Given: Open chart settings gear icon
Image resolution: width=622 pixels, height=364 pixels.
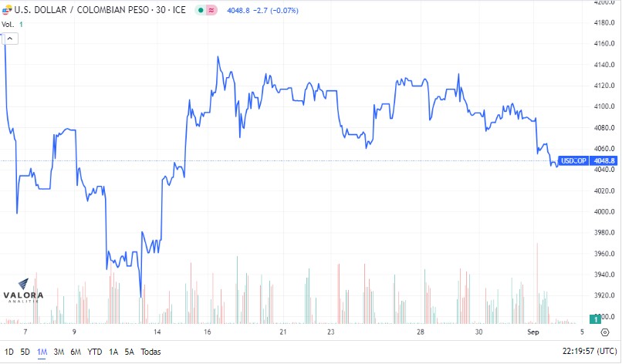Looking at the screenshot, I should pos(605,332).
